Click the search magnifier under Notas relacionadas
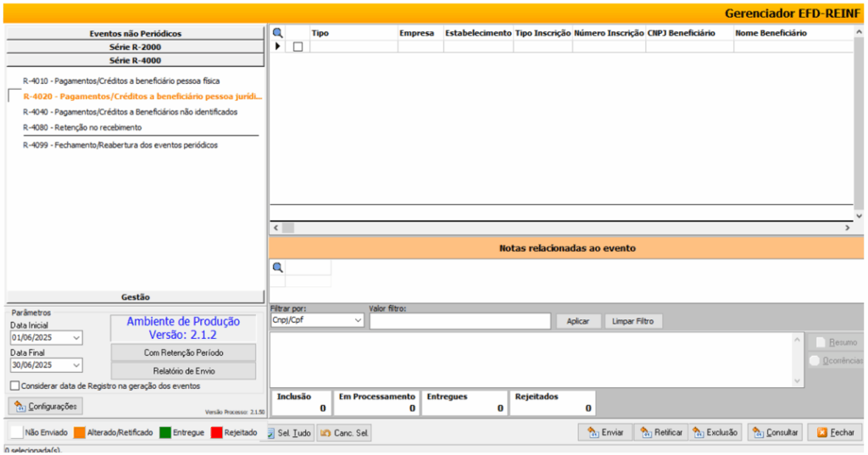Viewport: 868px width, 455px height. click(x=277, y=267)
